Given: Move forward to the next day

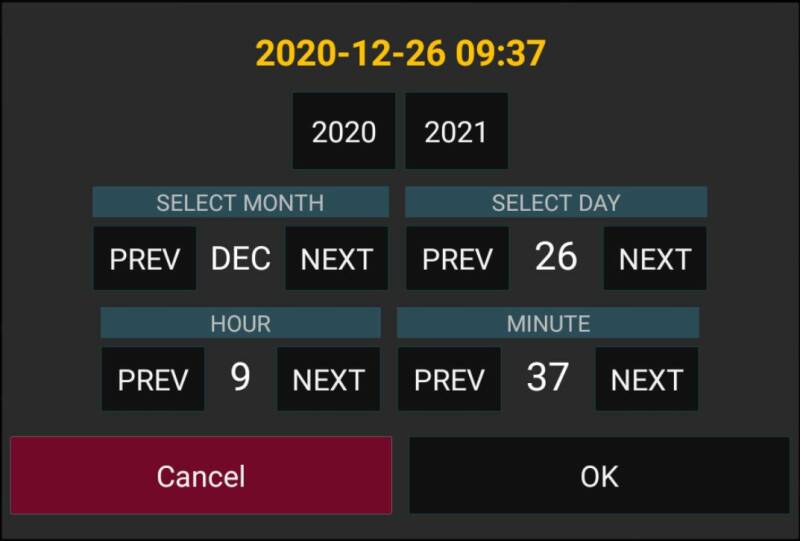Looking at the screenshot, I should [x=654, y=259].
